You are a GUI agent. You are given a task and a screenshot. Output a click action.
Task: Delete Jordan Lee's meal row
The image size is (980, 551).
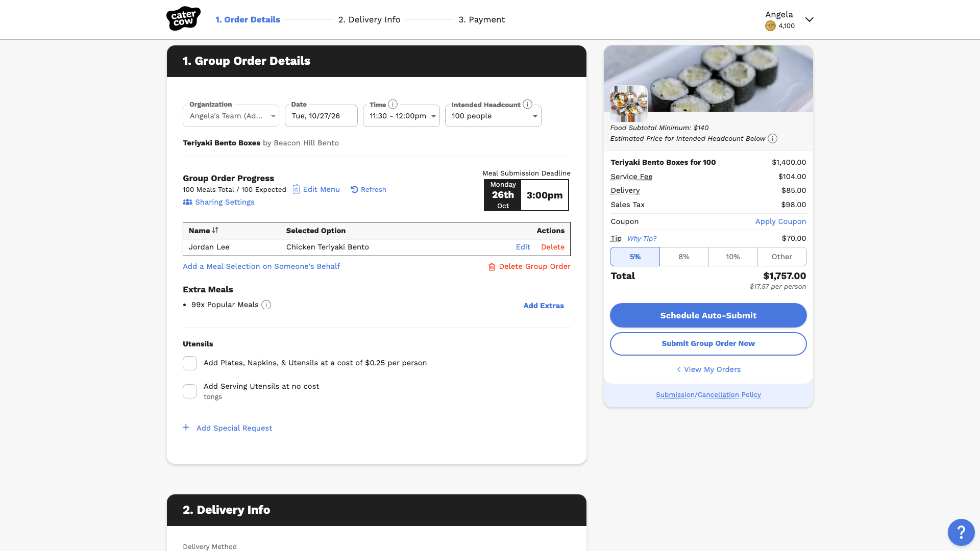553,247
